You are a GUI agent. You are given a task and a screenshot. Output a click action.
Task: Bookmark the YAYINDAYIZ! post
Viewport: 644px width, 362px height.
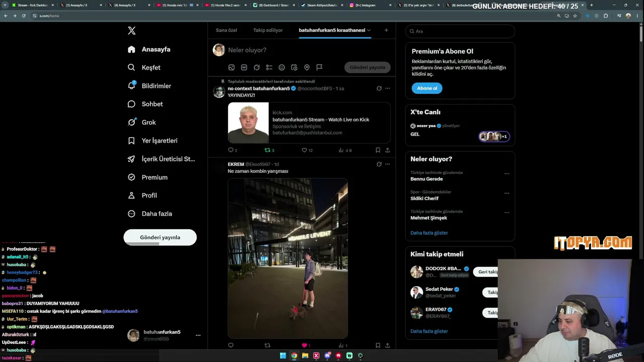(378, 150)
